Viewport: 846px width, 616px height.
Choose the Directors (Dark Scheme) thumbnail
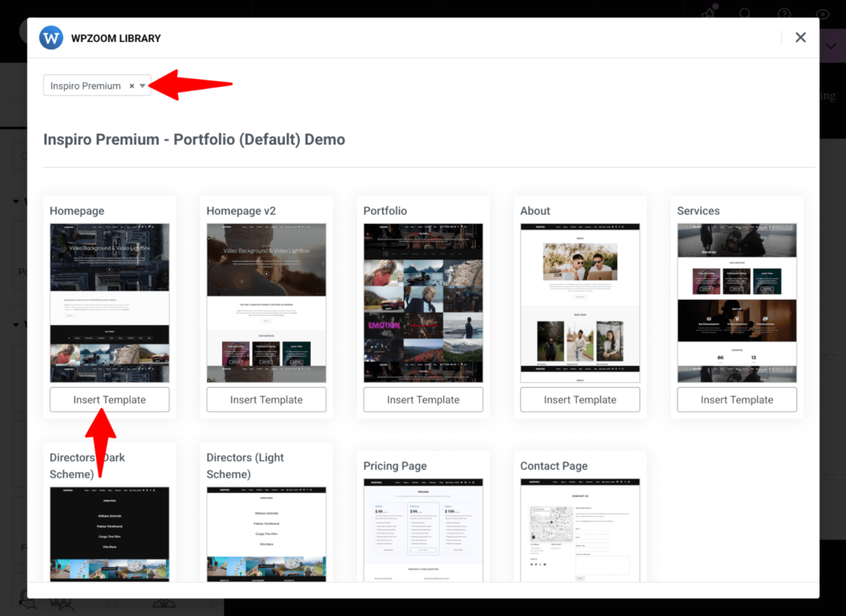pos(109,533)
